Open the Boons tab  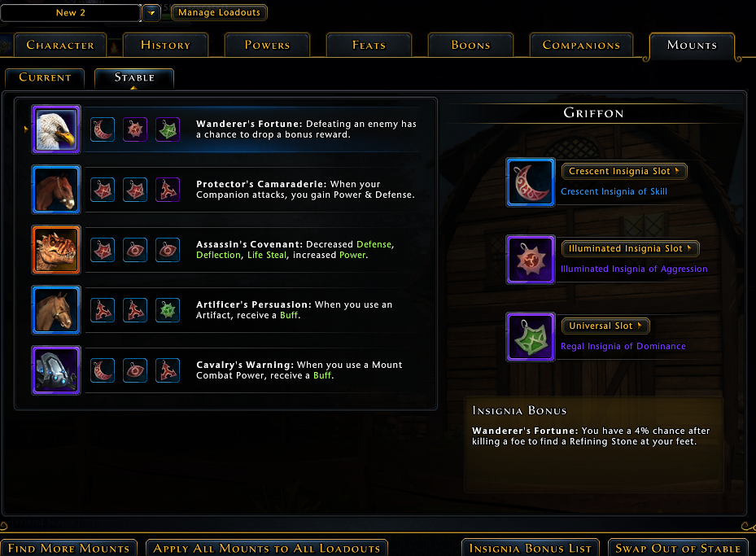pyautogui.click(x=470, y=46)
